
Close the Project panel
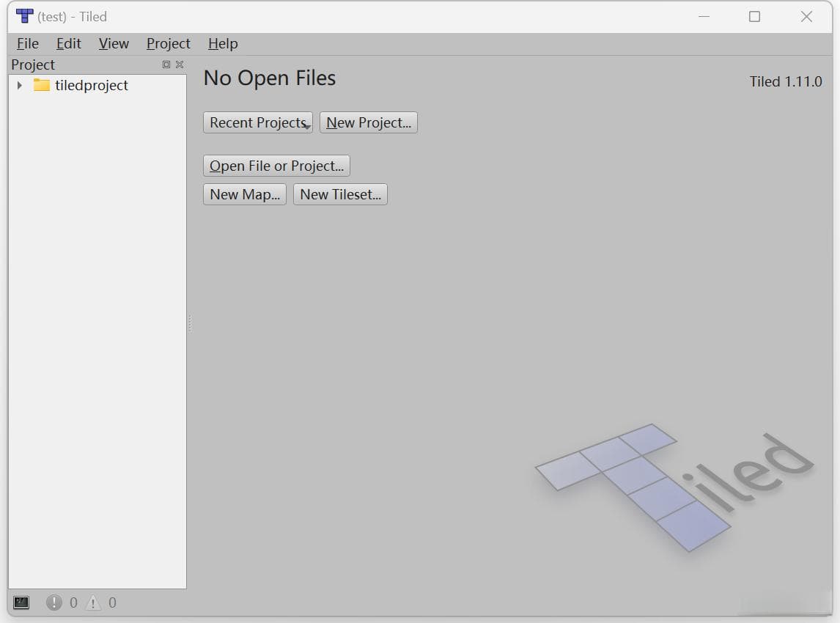point(180,64)
